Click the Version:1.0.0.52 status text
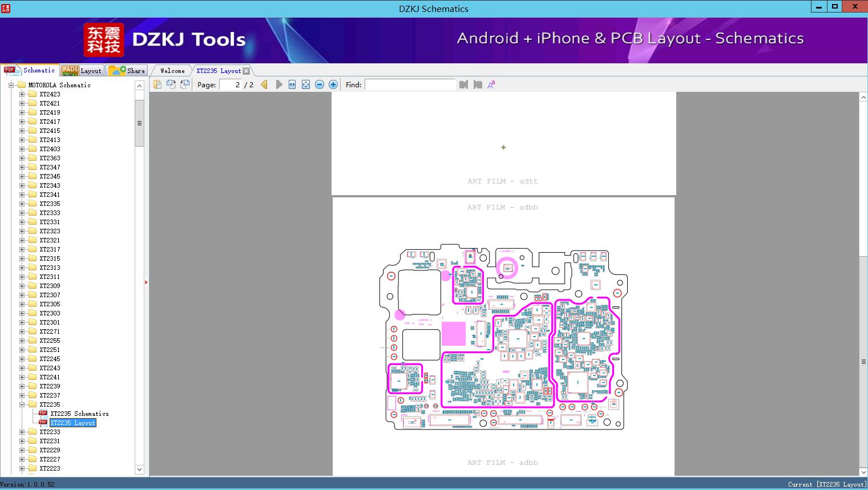This screenshot has width=868, height=490. pyautogui.click(x=27, y=484)
